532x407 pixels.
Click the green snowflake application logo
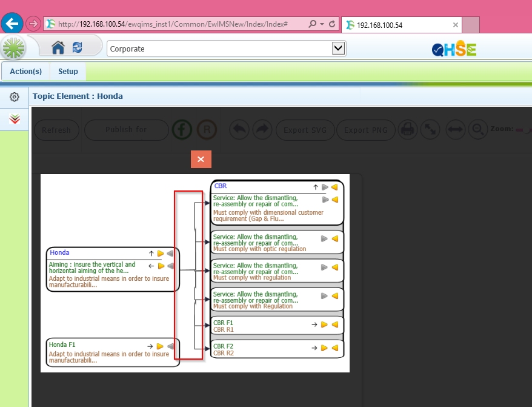[x=13, y=48]
